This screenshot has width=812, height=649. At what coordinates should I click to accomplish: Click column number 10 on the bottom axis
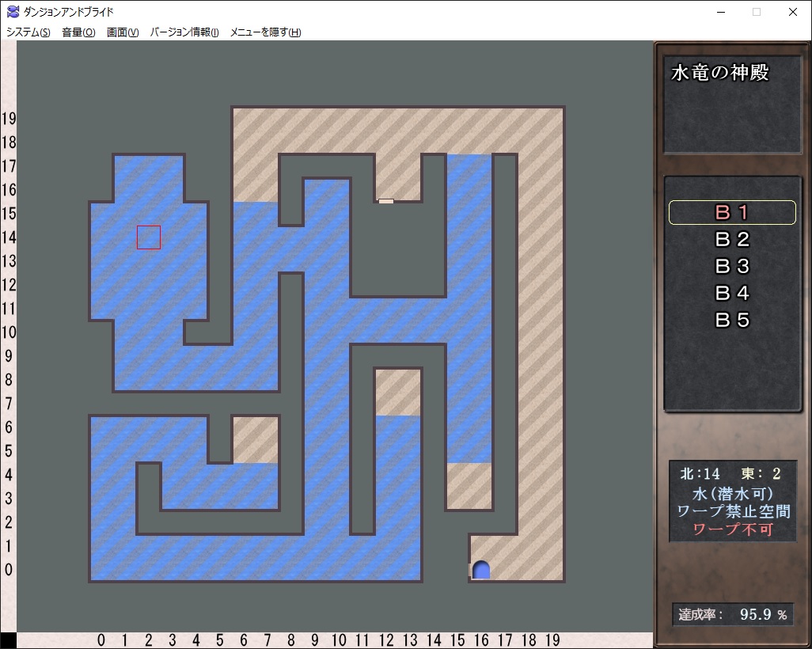(339, 640)
